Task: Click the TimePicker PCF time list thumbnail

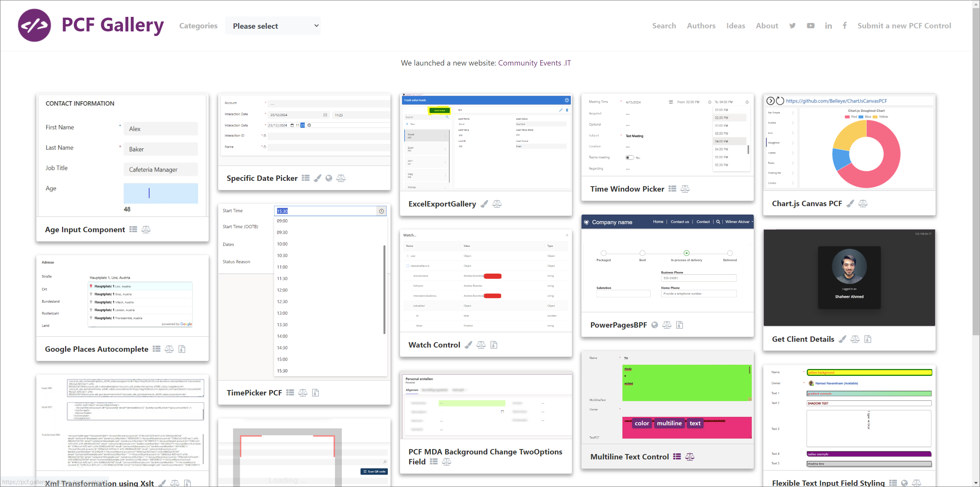Action: [x=304, y=292]
